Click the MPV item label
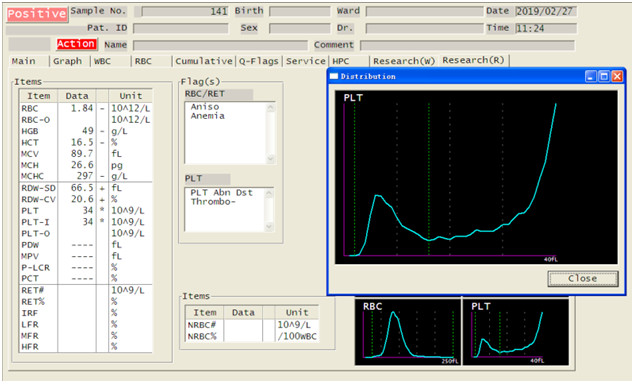 tap(30, 256)
